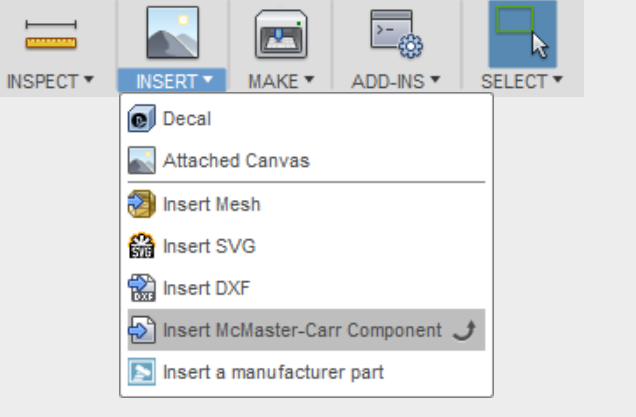The width and height of the screenshot is (636, 417).
Task: Choose Insert a manufacturer part
Action: [273, 372]
